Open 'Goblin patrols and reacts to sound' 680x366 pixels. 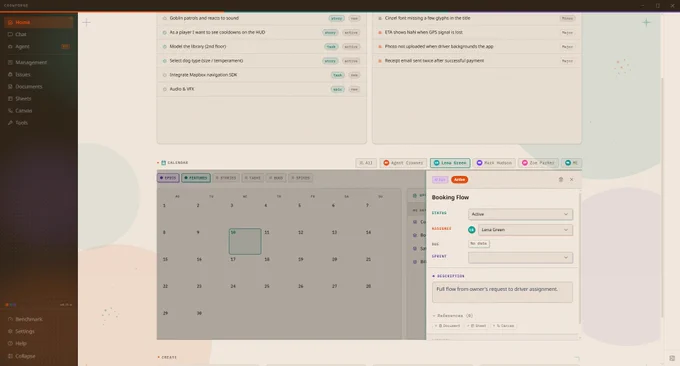pyautogui.click(x=262, y=18)
